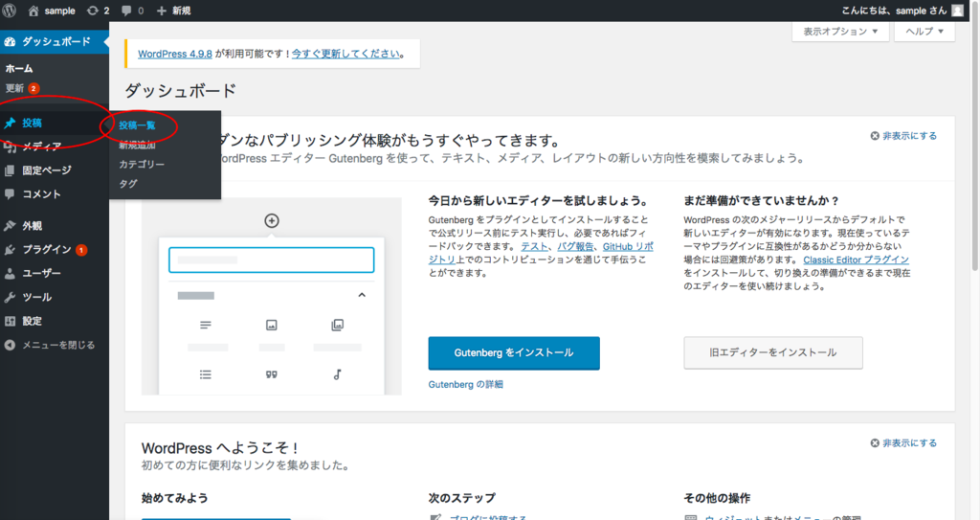The width and height of the screenshot is (980, 520).
Task: Click the paragraph block icon in the preview
Action: click(x=206, y=325)
